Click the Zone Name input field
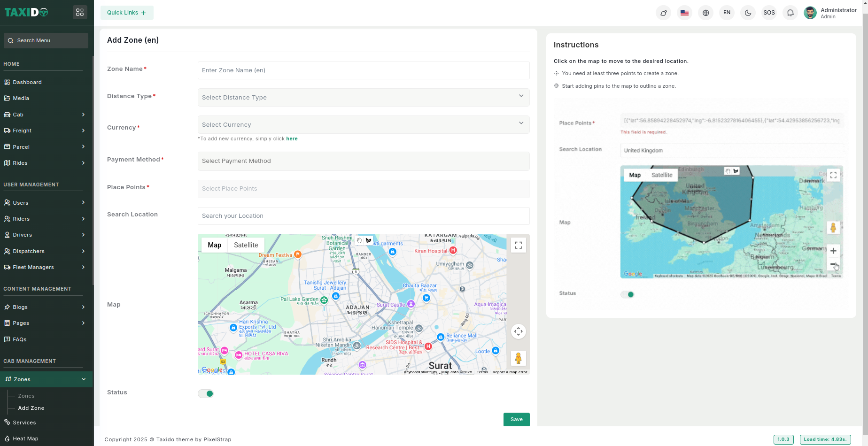The width and height of the screenshot is (868, 446). [363, 70]
